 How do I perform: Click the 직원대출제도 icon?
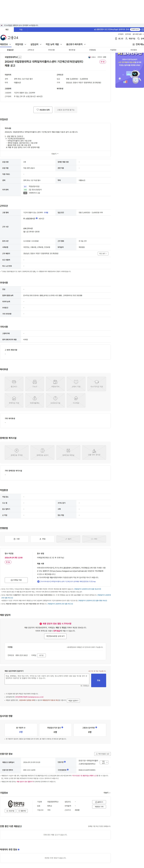pos(35,400)
